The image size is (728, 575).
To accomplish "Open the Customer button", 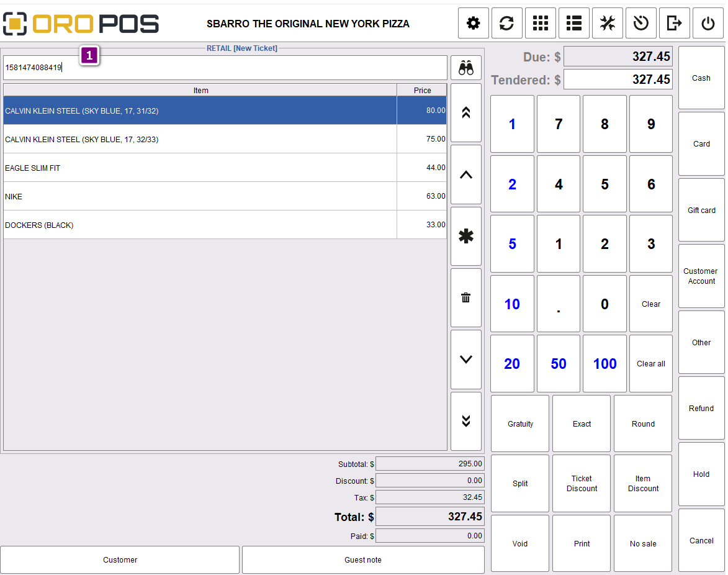I will pyautogui.click(x=120, y=559).
